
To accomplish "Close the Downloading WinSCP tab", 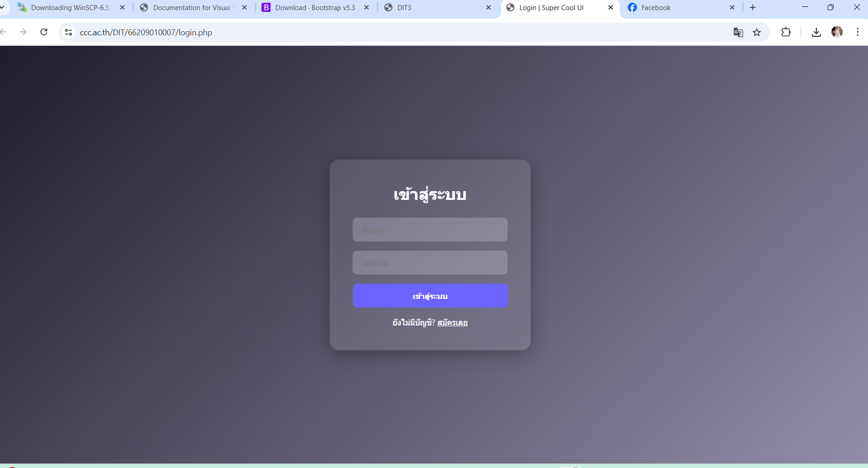I will [x=122, y=7].
